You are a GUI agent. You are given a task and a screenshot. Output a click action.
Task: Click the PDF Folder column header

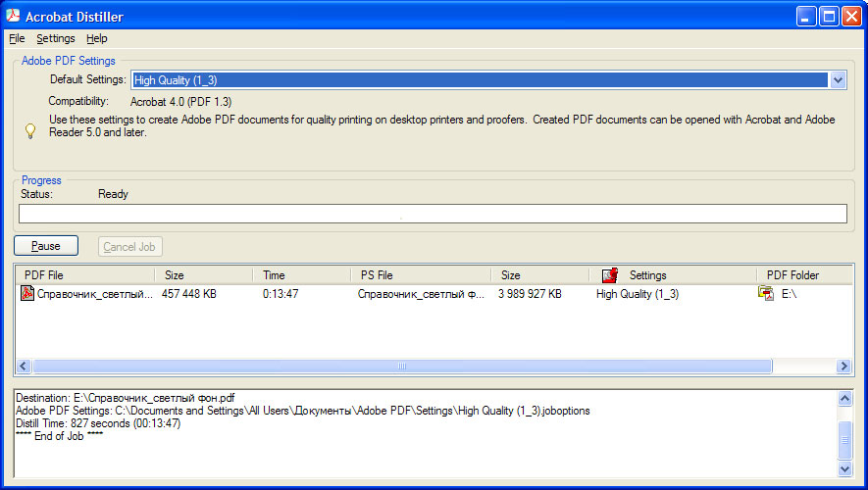pyautogui.click(x=805, y=274)
